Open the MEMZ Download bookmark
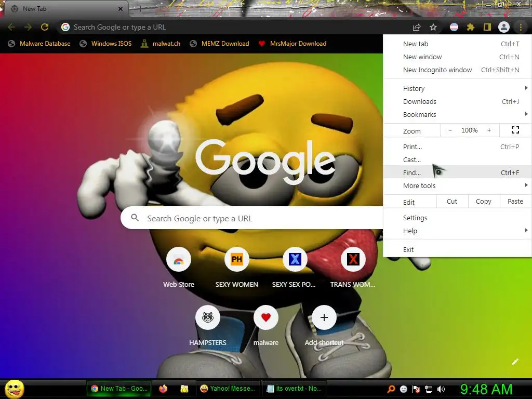 pyautogui.click(x=220, y=44)
